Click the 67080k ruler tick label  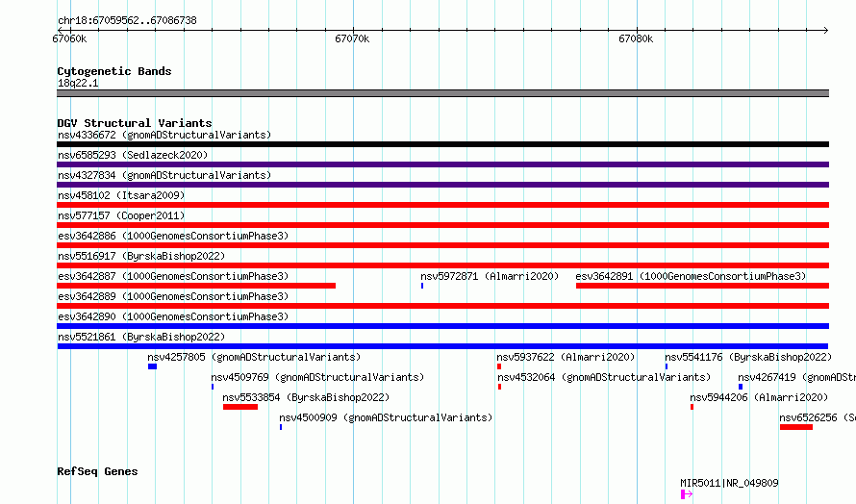(636, 38)
